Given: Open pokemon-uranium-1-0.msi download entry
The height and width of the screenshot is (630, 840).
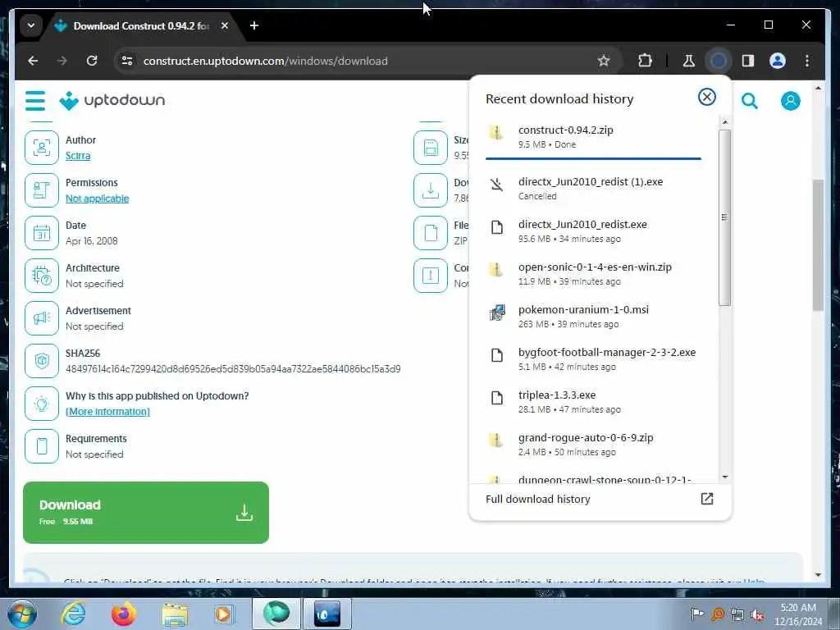Looking at the screenshot, I should point(593,316).
